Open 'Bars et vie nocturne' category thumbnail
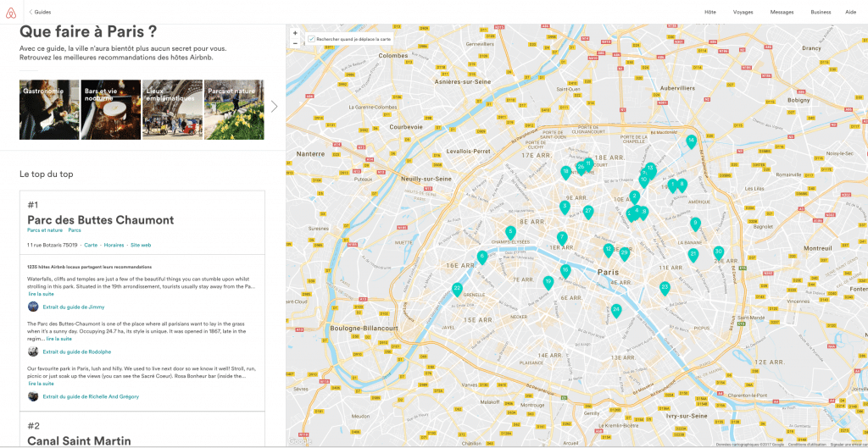 tap(111, 109)
